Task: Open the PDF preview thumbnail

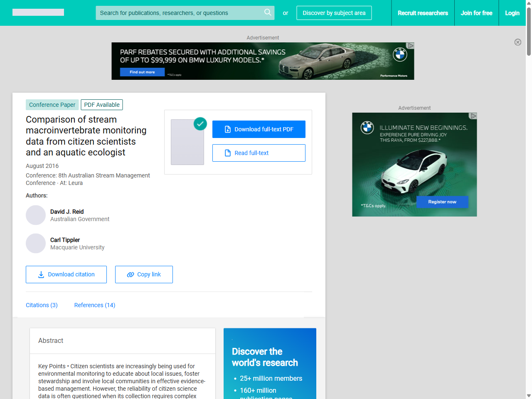Action: click(x=187, y=142)
